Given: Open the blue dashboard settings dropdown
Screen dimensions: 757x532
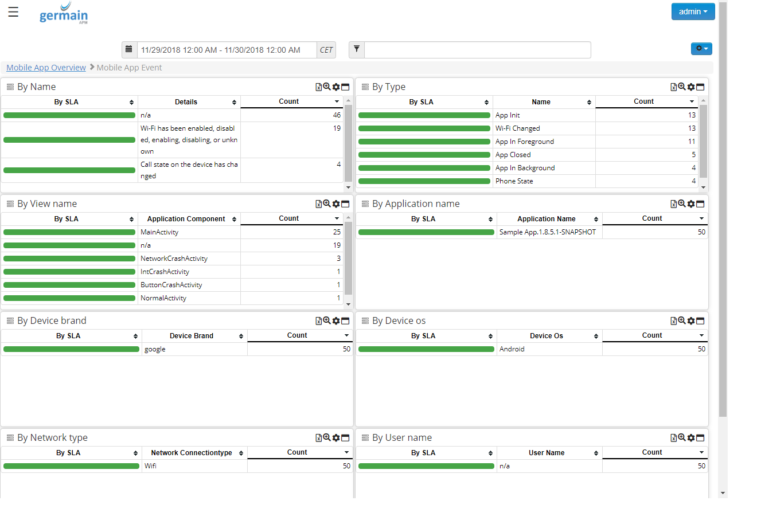Looking at the screenshot, I should [701, 49].
